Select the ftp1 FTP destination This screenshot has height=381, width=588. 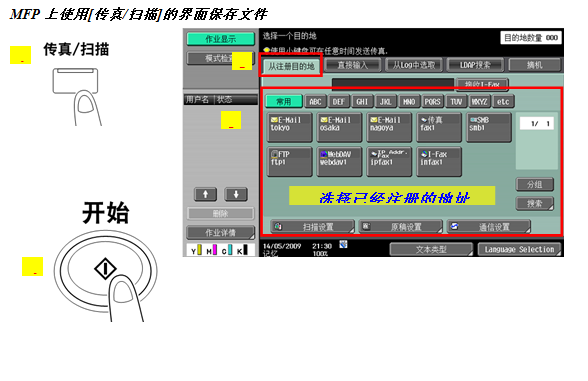point(290,162)
